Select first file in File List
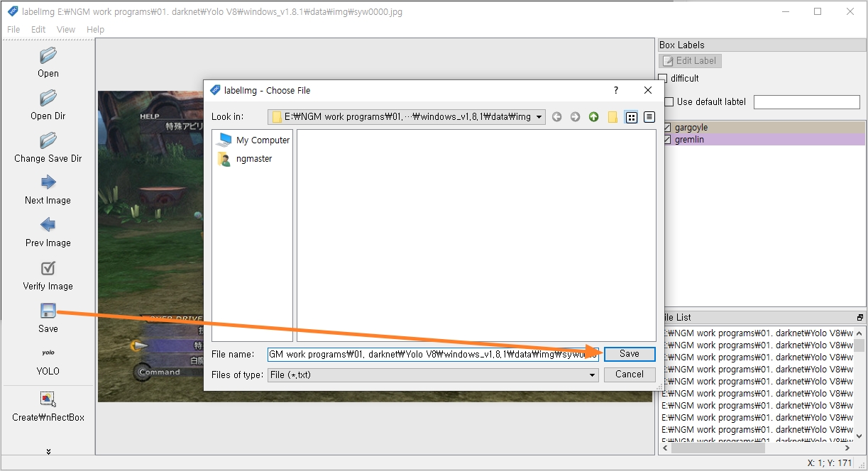The height and width of the screenshot is (471, 868). pyautogui.click(x=757, y=333)
